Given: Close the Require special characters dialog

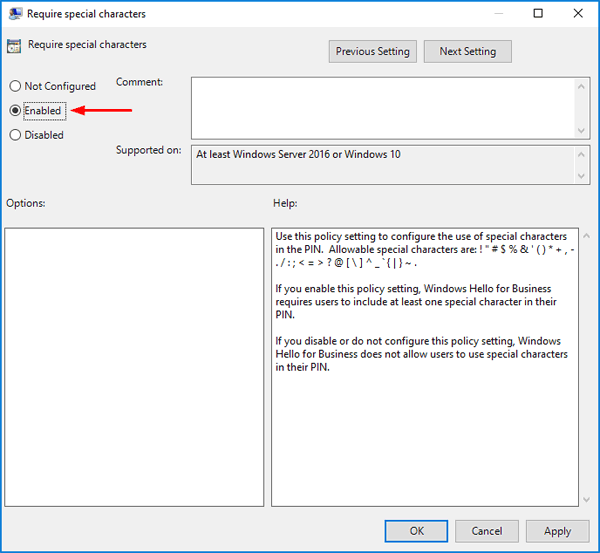Looking at the screenshot, I should point(578,14).
